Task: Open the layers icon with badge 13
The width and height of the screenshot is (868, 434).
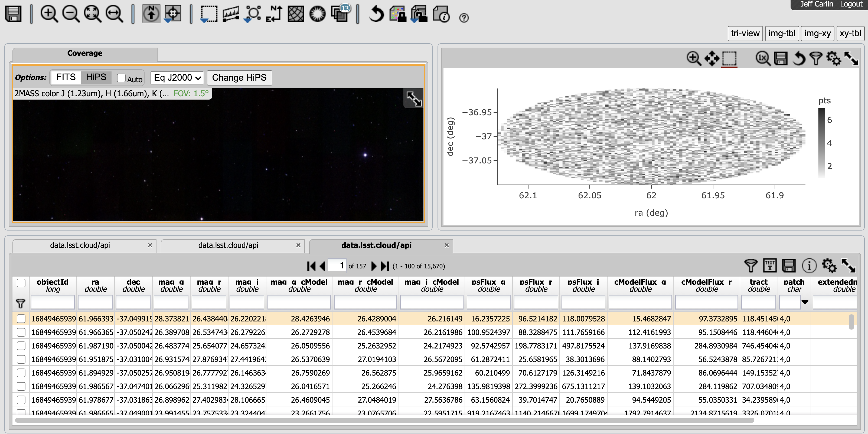Action: pos(340,14)
